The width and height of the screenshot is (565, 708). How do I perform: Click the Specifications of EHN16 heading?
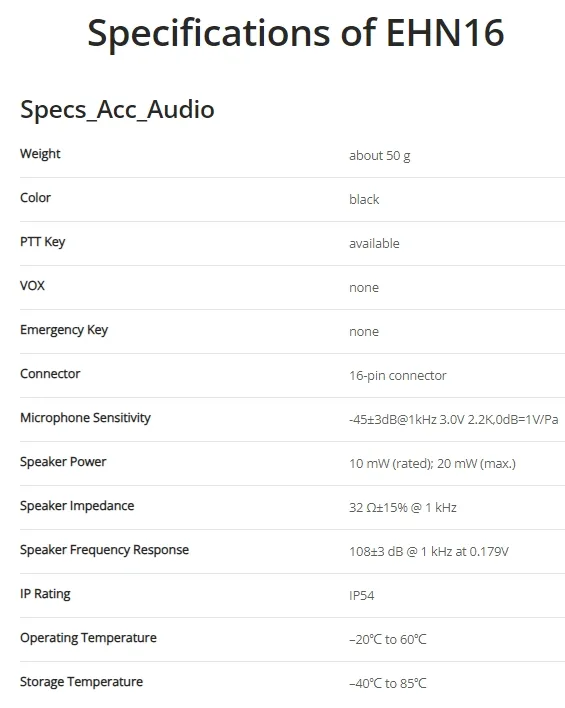[295, 33]
